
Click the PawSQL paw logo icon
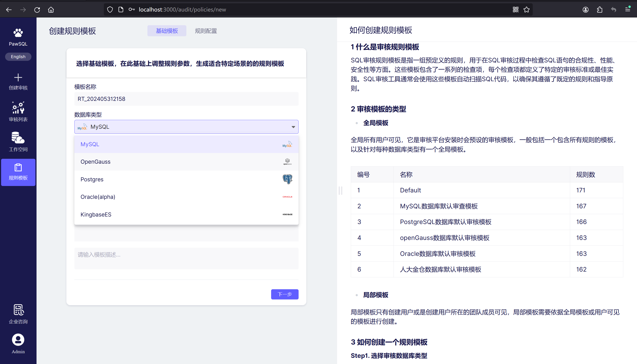(18, 33)
